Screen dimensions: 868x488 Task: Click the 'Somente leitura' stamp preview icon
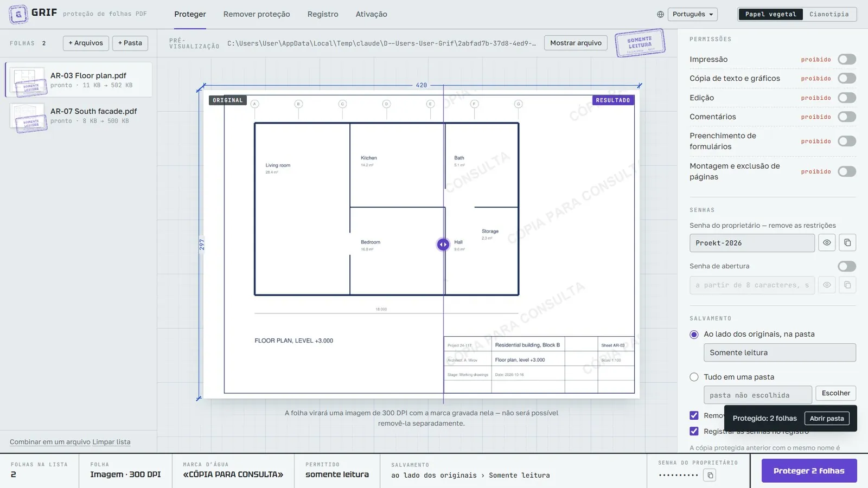(640, 43)
